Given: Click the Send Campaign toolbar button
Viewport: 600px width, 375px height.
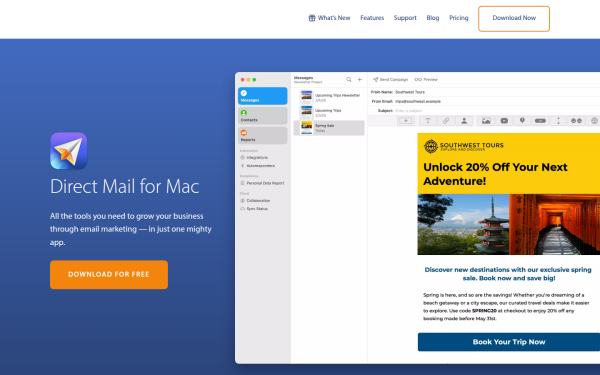Looking at the screenshot, I should 390,80.
